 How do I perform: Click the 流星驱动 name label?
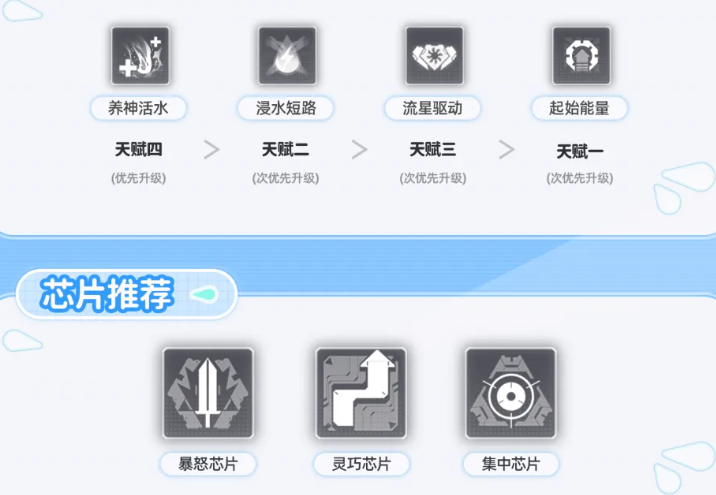click(432, 108)
